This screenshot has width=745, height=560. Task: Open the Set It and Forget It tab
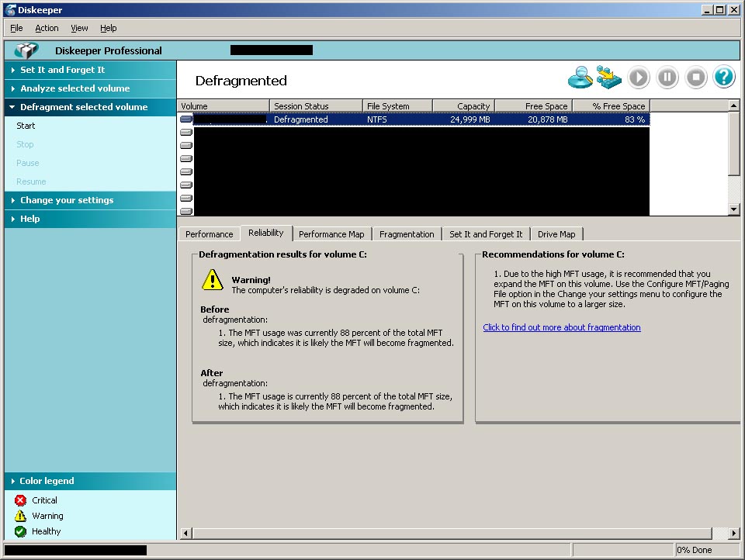pos(486,234)
